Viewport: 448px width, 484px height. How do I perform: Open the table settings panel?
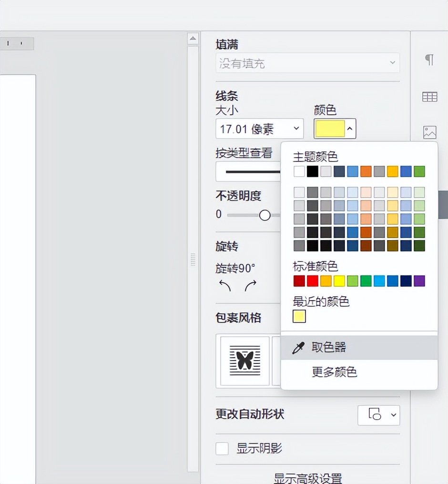pos(428,96)
